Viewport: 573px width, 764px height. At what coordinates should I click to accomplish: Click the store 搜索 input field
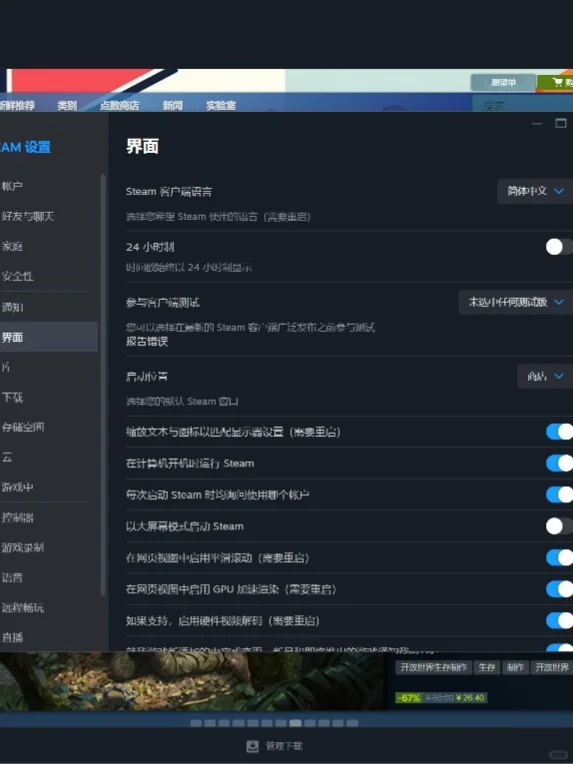coord(523,104)
